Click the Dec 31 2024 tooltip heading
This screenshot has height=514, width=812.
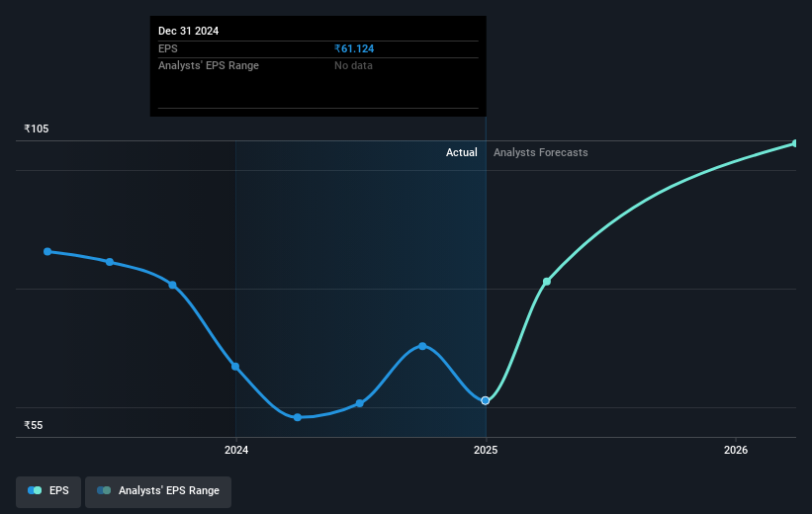tap(189, 31)
